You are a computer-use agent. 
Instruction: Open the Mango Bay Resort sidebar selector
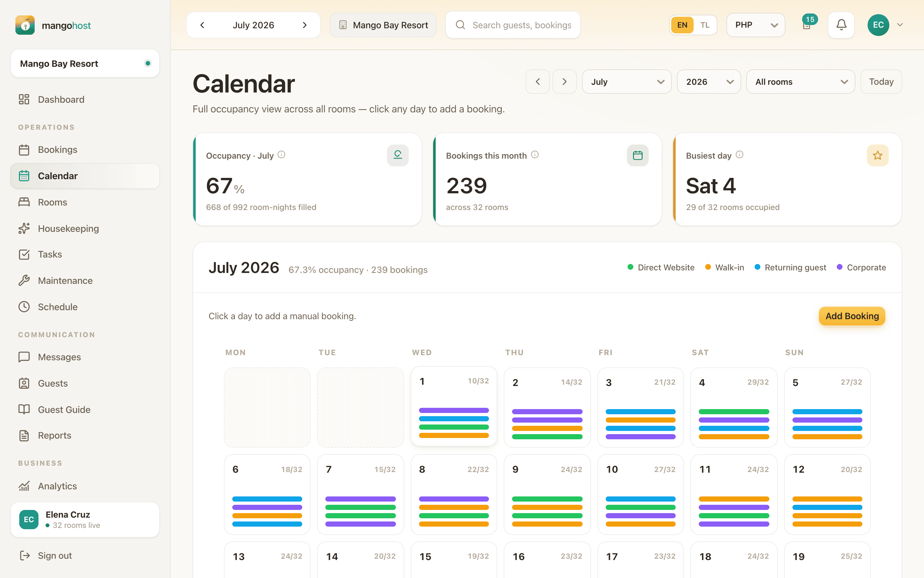point(85,64)
